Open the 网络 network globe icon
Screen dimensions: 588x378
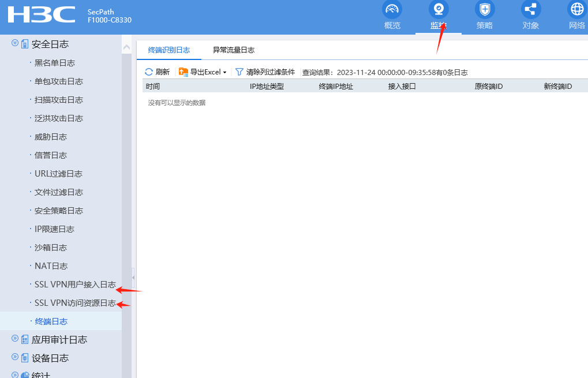point(577,9)
